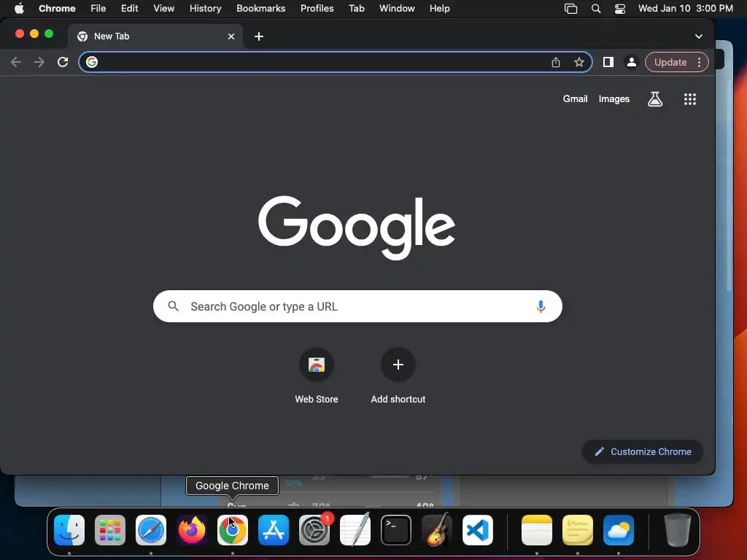The width and height of the screenshot is (747, 560).
Task: Click the Stage Manager menu bar icon
Action: (570, 9)
